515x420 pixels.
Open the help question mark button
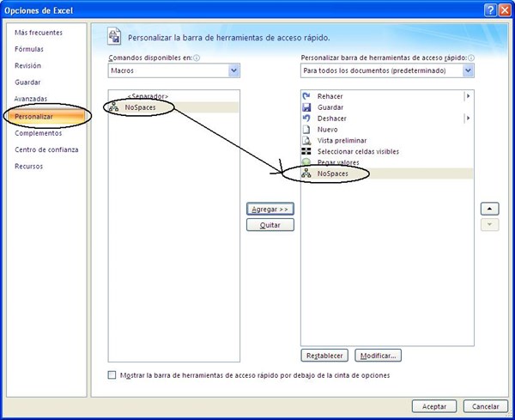pos(490,10)
